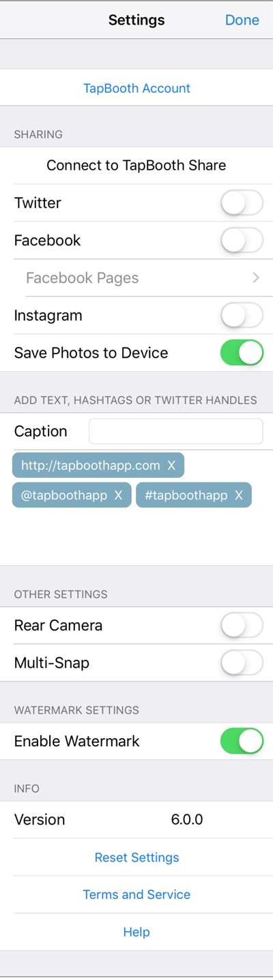
Task: Open the TapBooth Account link
Action: pyautogui.click(x=136, y=88)
